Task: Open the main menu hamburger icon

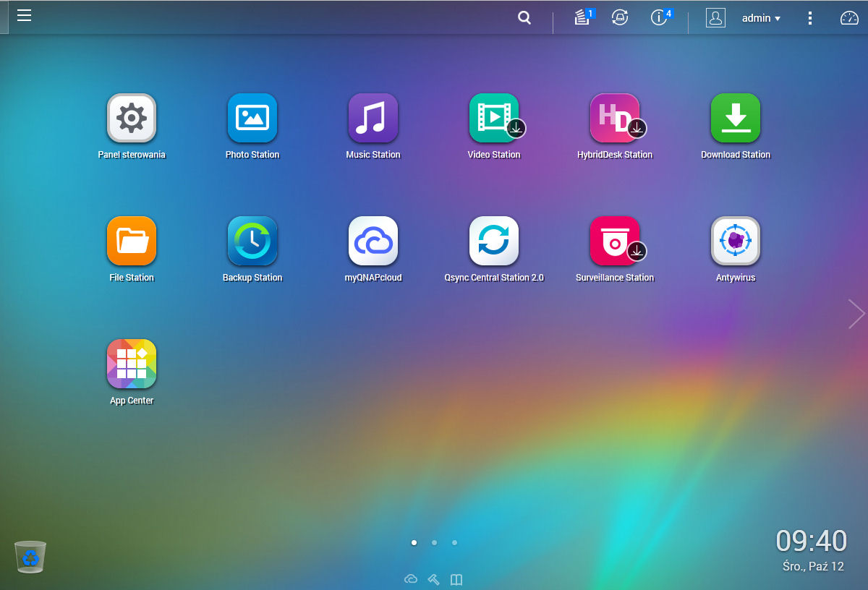Action: click(x=24, y=15)
